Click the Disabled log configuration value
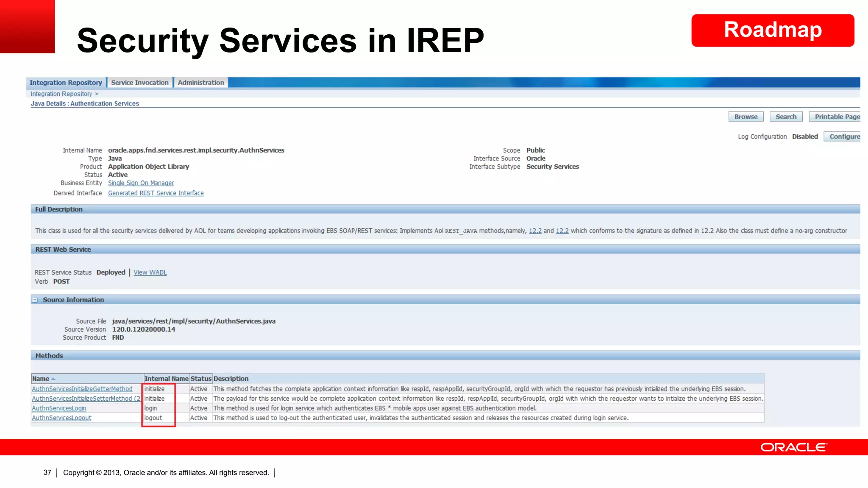Image resolution: width=868 pixels, height=488 pixels. click(x=805, y=136)
